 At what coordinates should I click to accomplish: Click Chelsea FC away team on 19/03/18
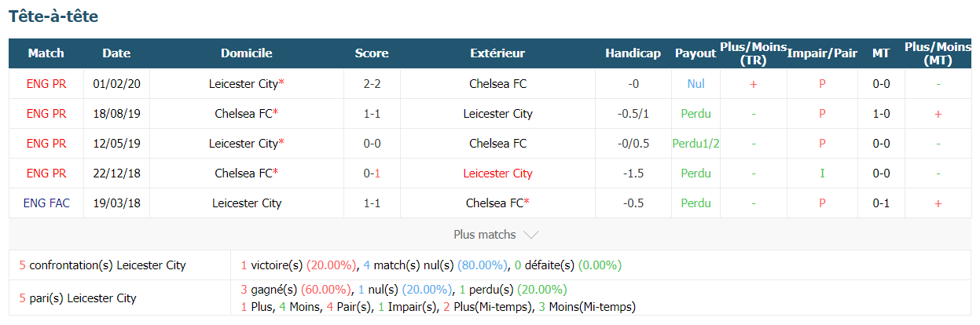pos(497,203)
